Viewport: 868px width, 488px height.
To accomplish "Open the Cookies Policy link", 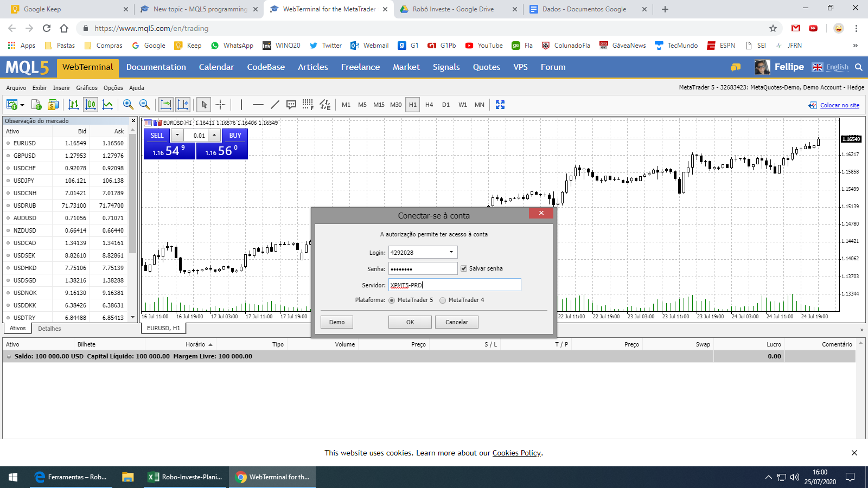I will pos(516,453).
